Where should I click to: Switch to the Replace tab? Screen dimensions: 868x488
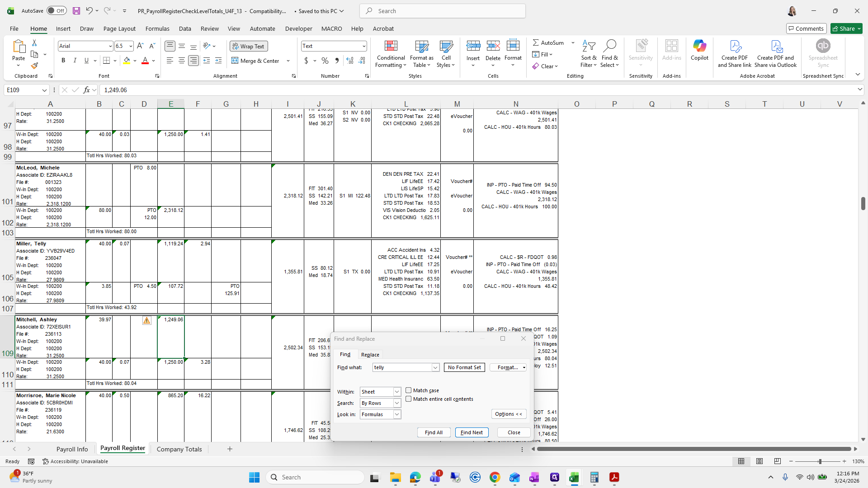(x=370, y=355)
